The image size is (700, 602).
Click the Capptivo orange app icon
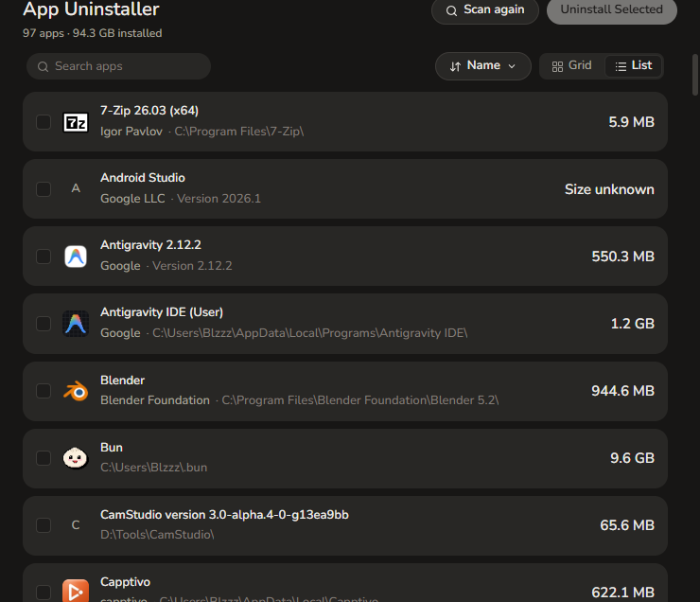(76, 591)
